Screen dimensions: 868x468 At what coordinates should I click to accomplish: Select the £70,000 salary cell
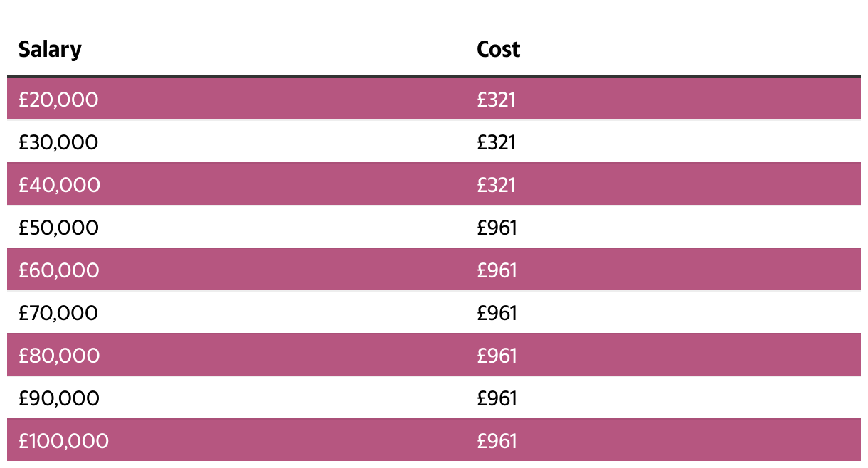click(58, 313)
